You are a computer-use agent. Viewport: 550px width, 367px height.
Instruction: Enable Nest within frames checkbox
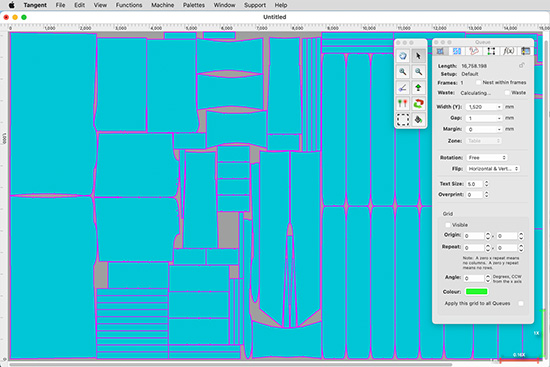(478, 82)
